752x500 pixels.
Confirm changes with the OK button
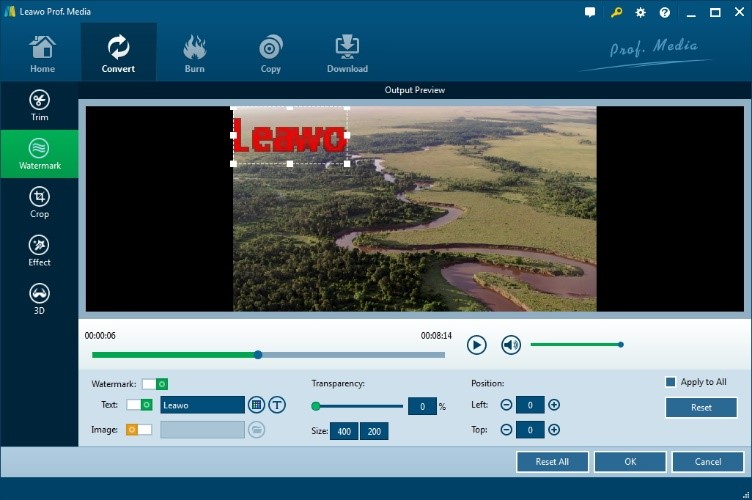[630, 462]
